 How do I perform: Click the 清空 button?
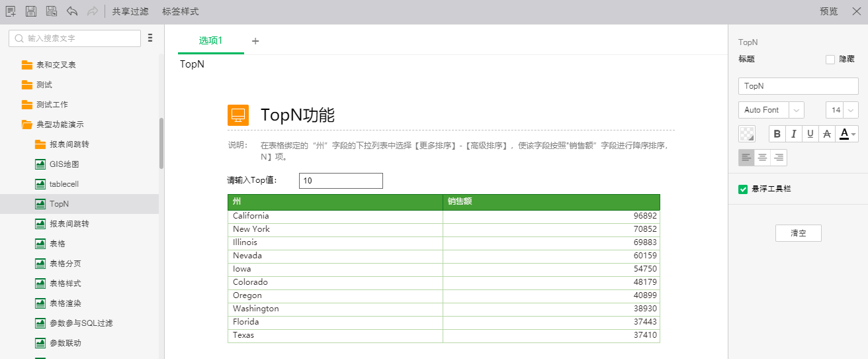(798, 233)
